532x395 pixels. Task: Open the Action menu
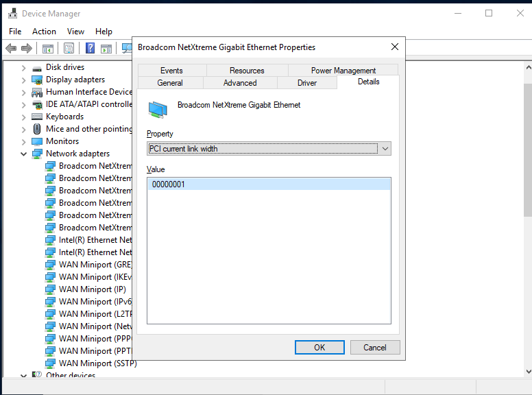tap(44, 32)
